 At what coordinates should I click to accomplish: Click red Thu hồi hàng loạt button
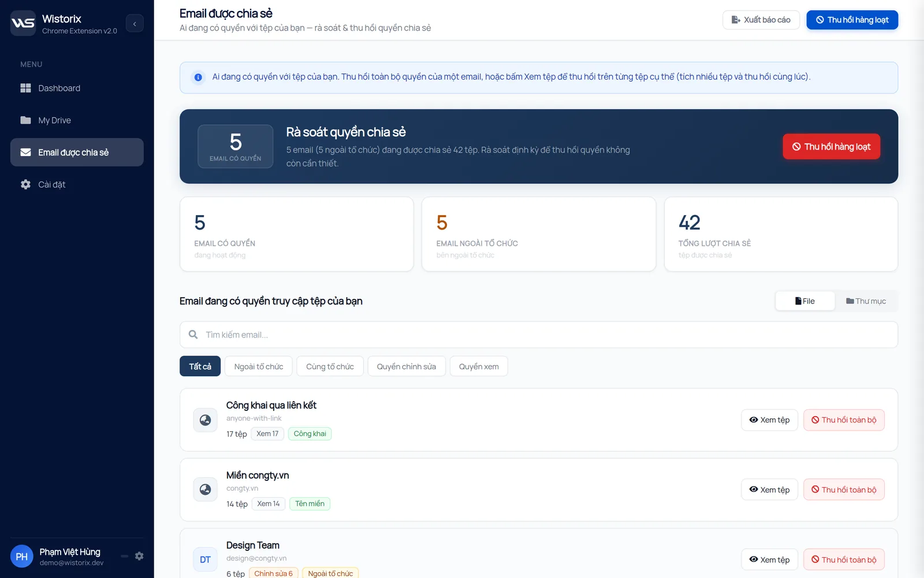831,147
